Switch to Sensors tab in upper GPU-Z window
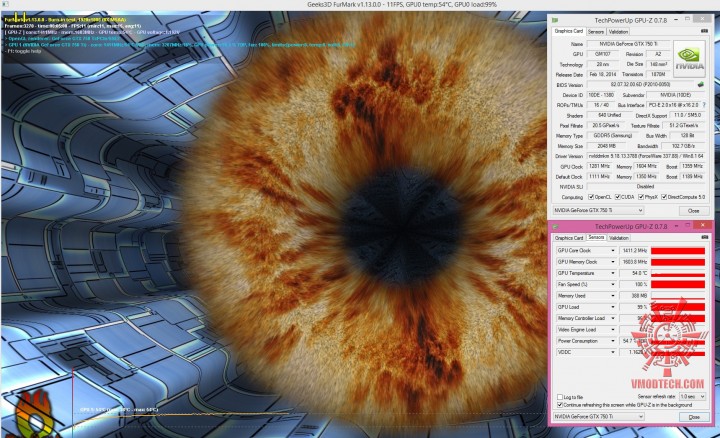720x438 pixels. (596, 32)
